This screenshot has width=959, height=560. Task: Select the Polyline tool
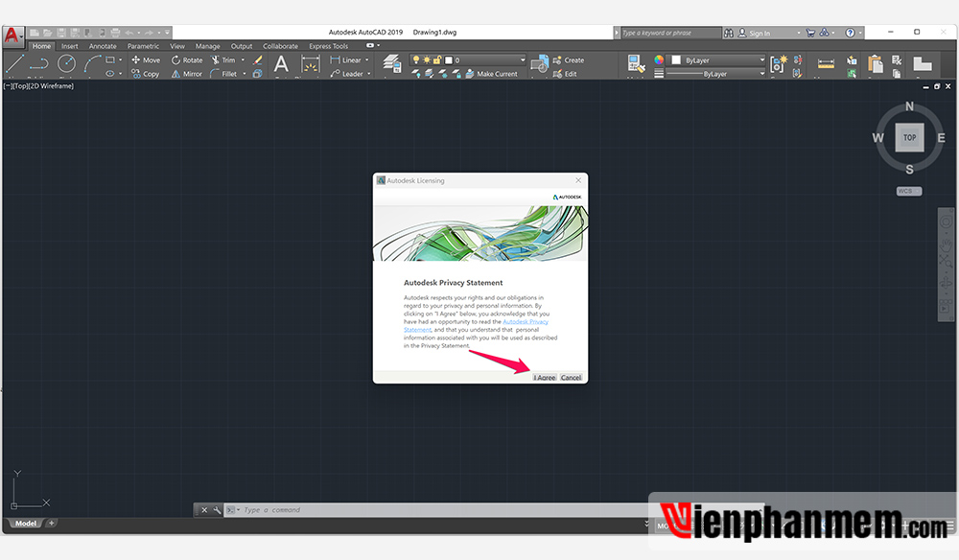click(39, 63)
